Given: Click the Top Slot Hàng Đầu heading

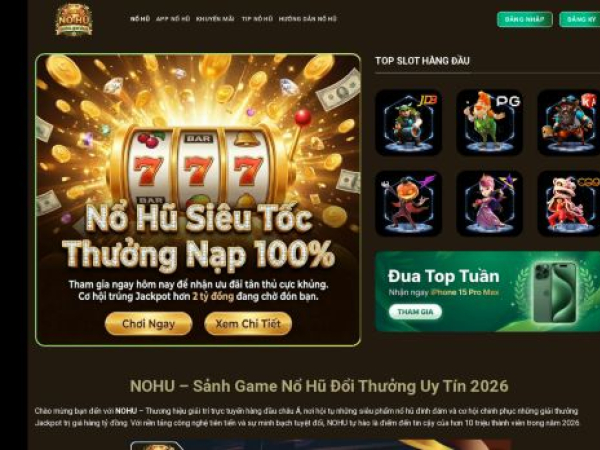Looking at the screenshot, I should (422, 61).
